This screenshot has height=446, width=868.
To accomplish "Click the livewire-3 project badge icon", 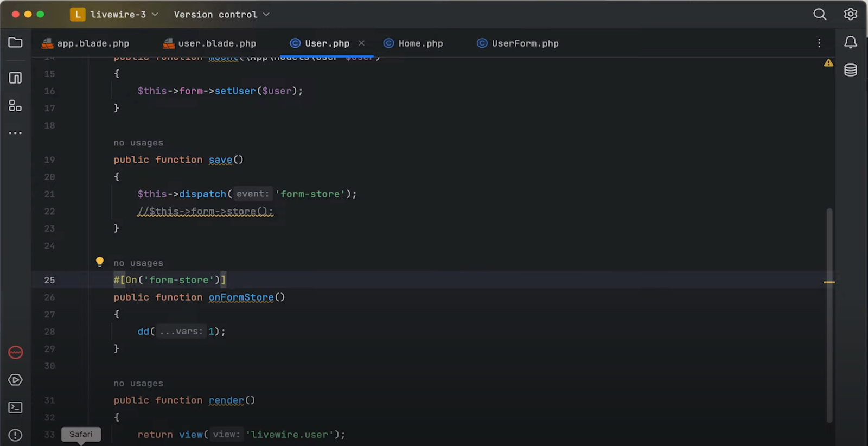I will coord(78,15).
